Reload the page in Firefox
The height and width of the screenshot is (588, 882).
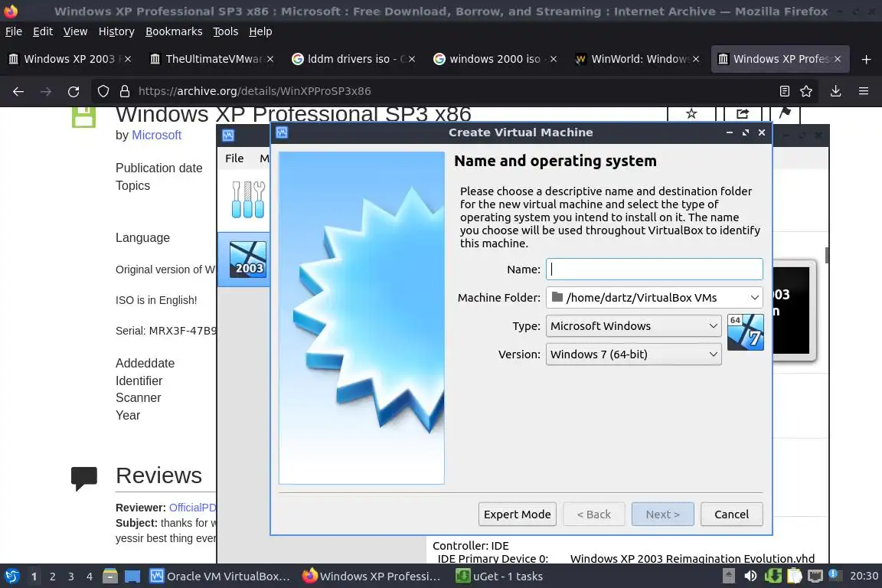(x=73, y=91)
